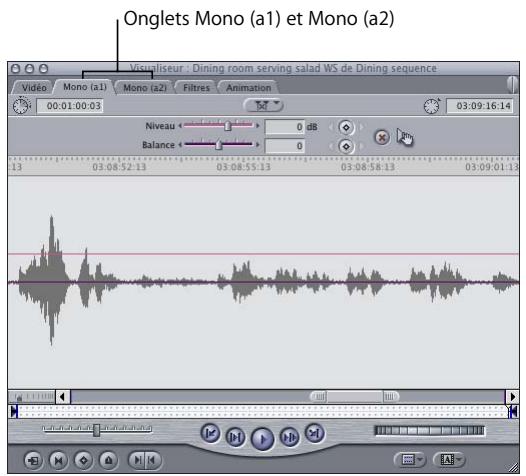Nudge Balance with left slider arrow
Viewport: 526px width, 476px height.
180,145
